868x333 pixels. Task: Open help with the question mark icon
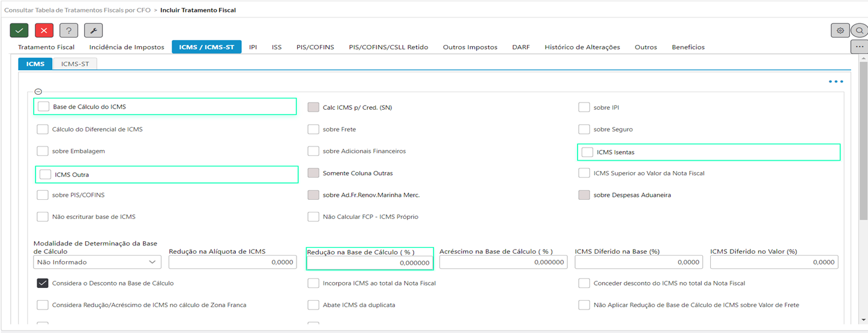(69, 31)
